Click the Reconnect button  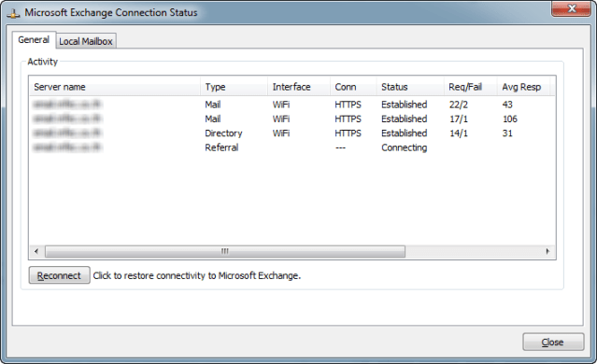click(x=60, y=275)
